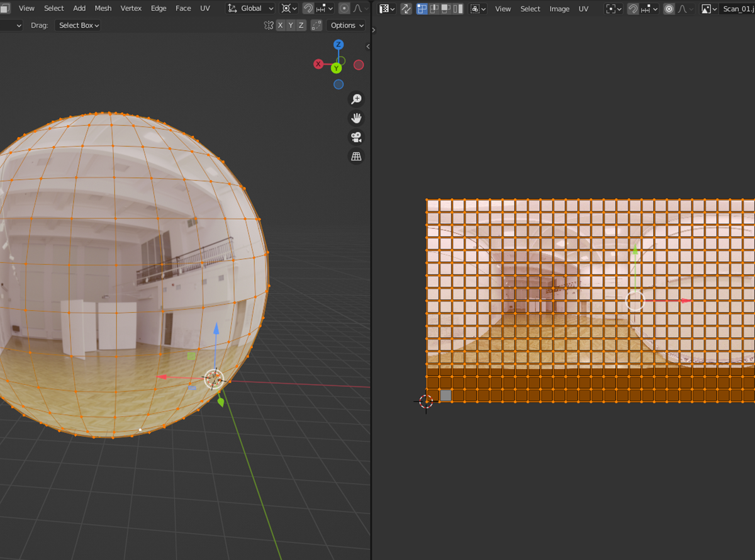Open the Mesh menu
Image resolution: width=755 pixels, height=560 pixels.
103,9
